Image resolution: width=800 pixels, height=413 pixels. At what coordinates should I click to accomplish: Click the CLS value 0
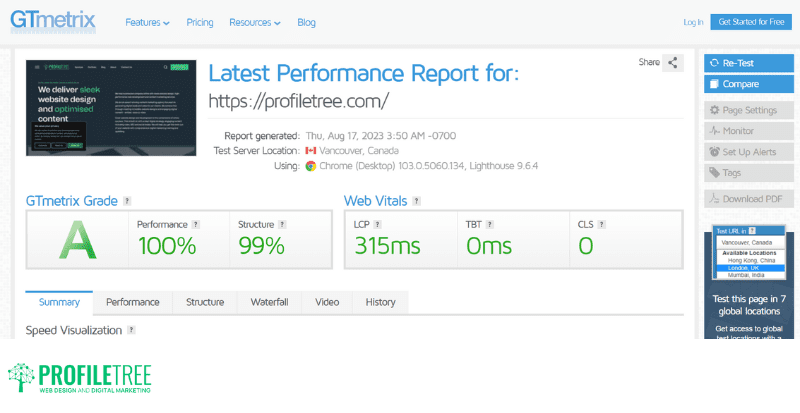586,246
